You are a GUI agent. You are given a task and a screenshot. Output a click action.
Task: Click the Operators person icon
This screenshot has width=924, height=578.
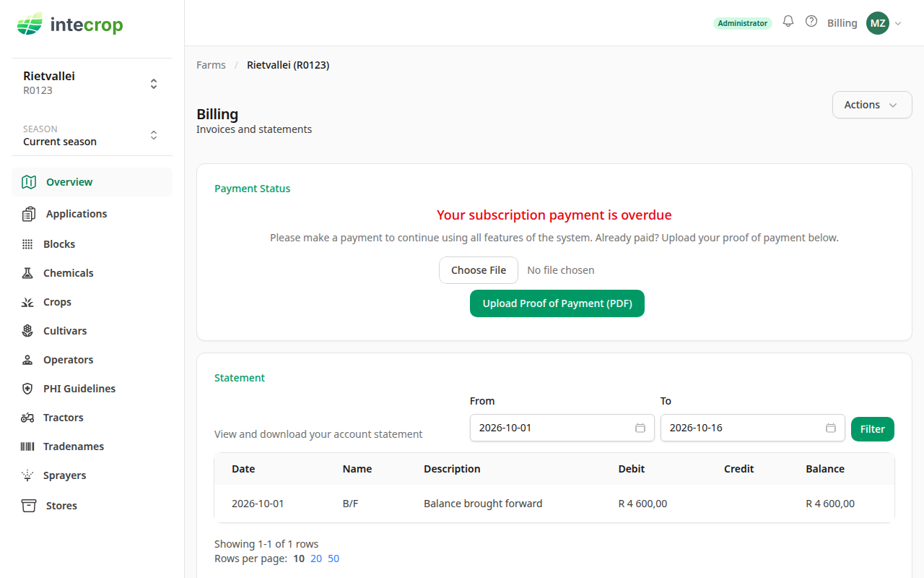(27, 360)
